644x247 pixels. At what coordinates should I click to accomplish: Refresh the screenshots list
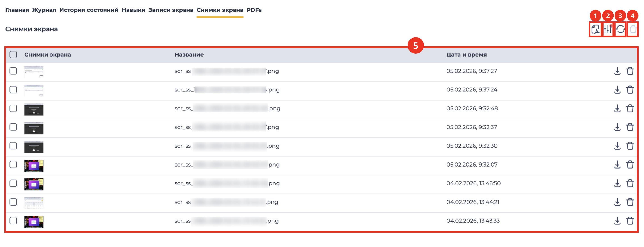pos(620,30)
